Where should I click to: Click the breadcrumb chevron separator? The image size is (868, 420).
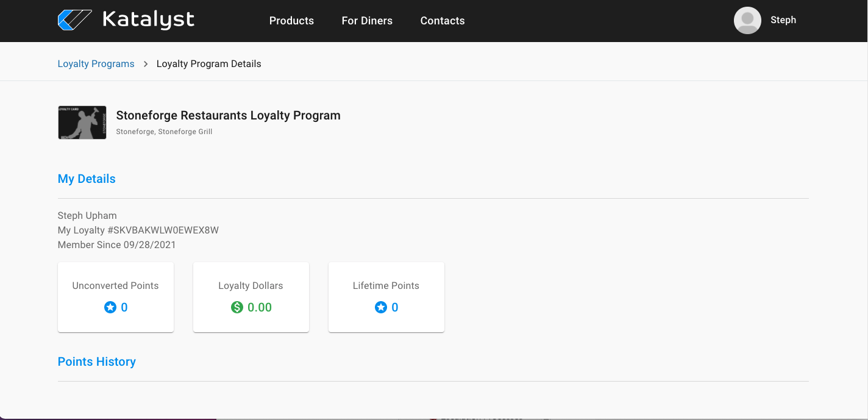146,64
